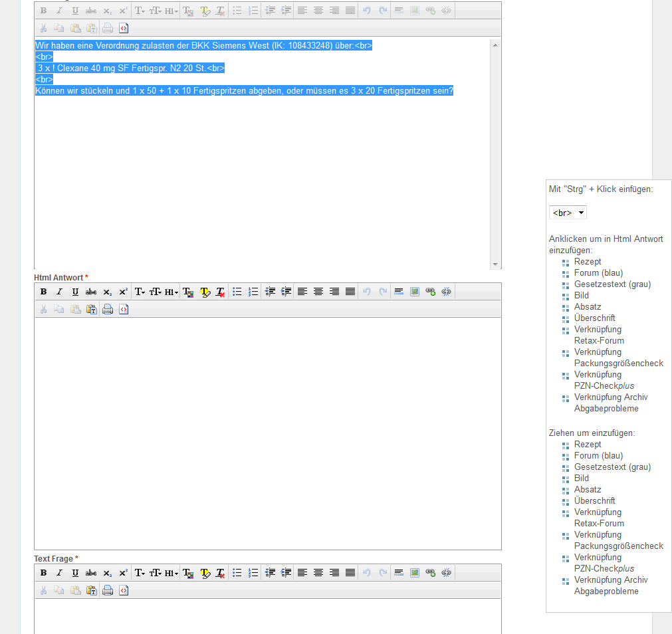Viewport: 672px width, 634px height.
Task: Click bulleted list icon in Html Antwort toolbar
Action: tap(237, 292)
